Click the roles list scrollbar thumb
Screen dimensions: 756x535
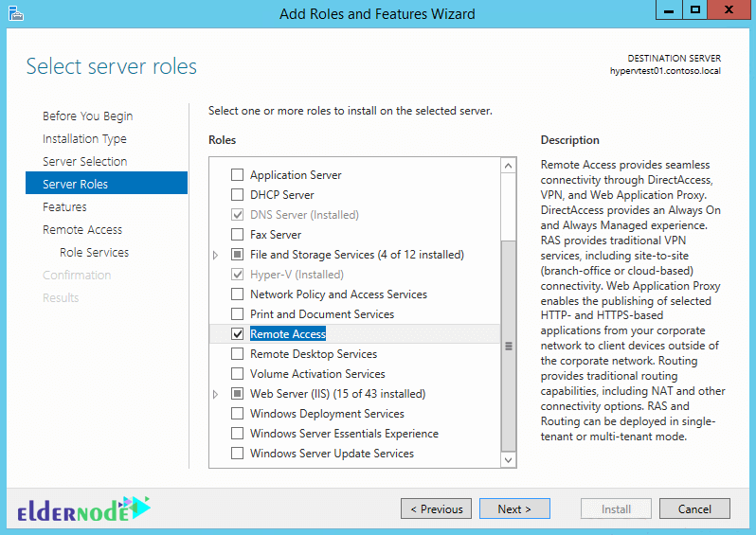tap(508, 346)
